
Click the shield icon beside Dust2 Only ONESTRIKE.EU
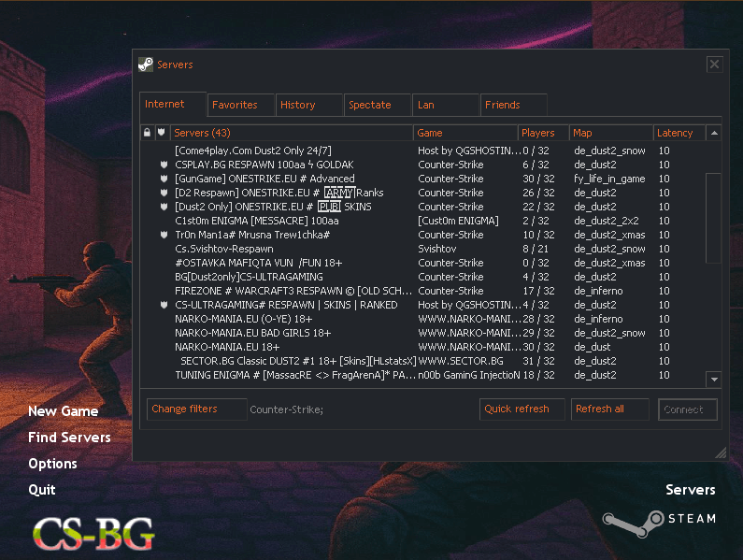click(x=164, y=207)
